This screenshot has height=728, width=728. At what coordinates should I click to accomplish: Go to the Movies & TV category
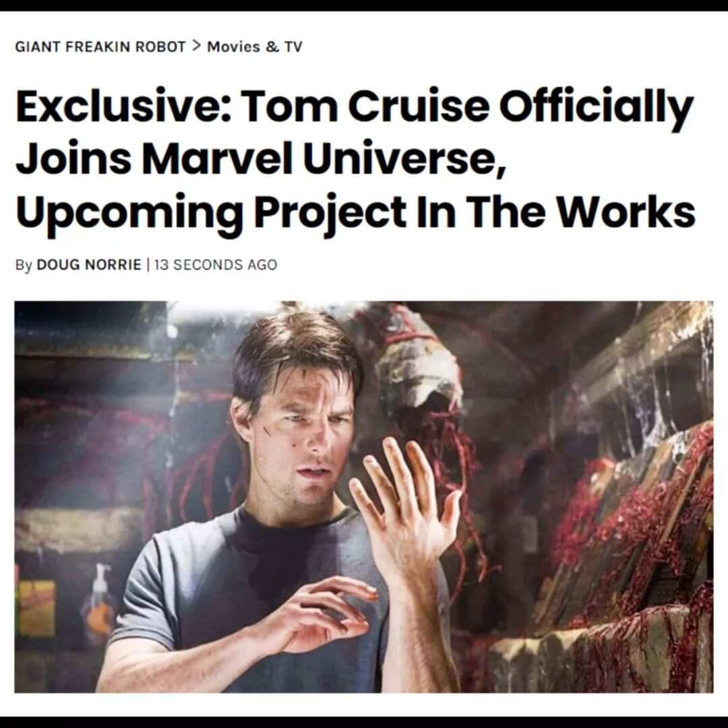coord(254,47)
